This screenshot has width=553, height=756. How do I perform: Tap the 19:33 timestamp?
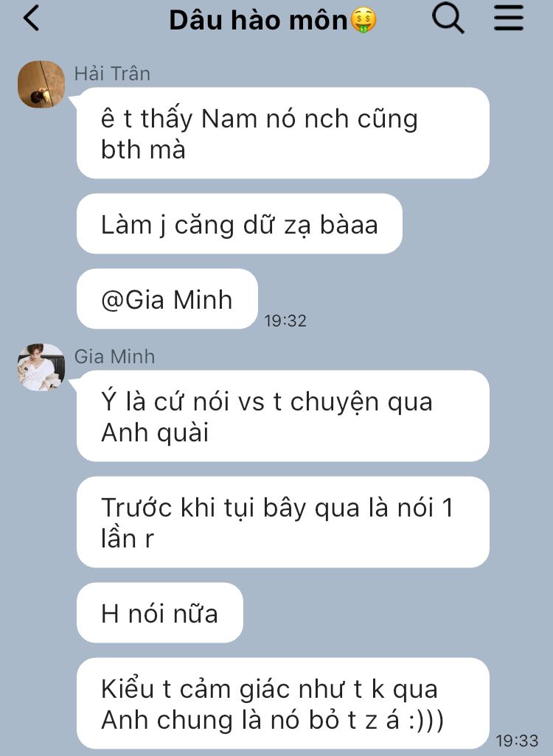pyautogui.click(x=517, y=740)
